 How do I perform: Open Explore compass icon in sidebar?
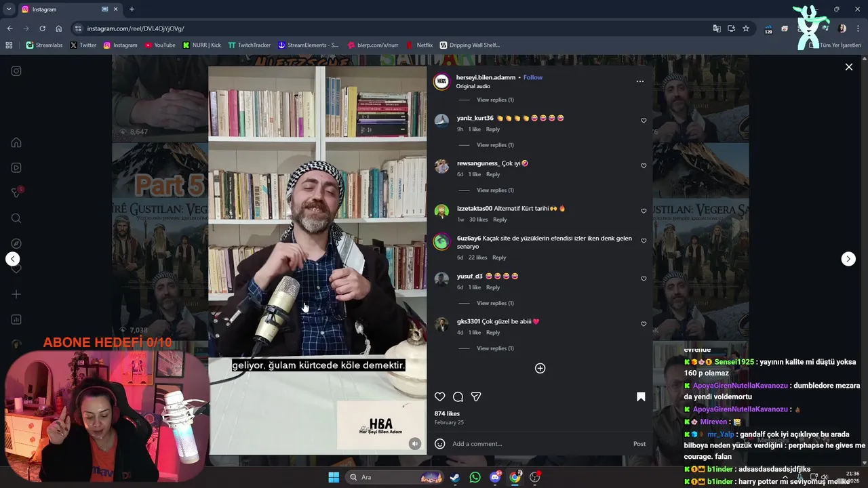(x=16, y=243)
